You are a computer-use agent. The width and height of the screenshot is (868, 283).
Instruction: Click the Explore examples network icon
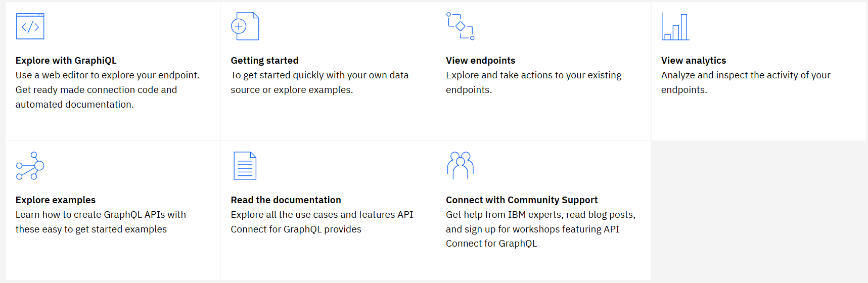click(30, 166)
